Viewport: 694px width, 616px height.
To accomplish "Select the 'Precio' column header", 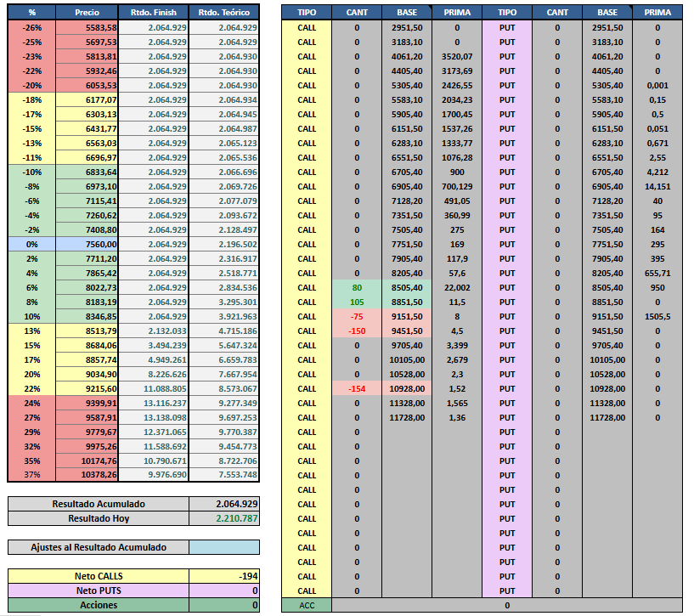I will pos(87,13).
